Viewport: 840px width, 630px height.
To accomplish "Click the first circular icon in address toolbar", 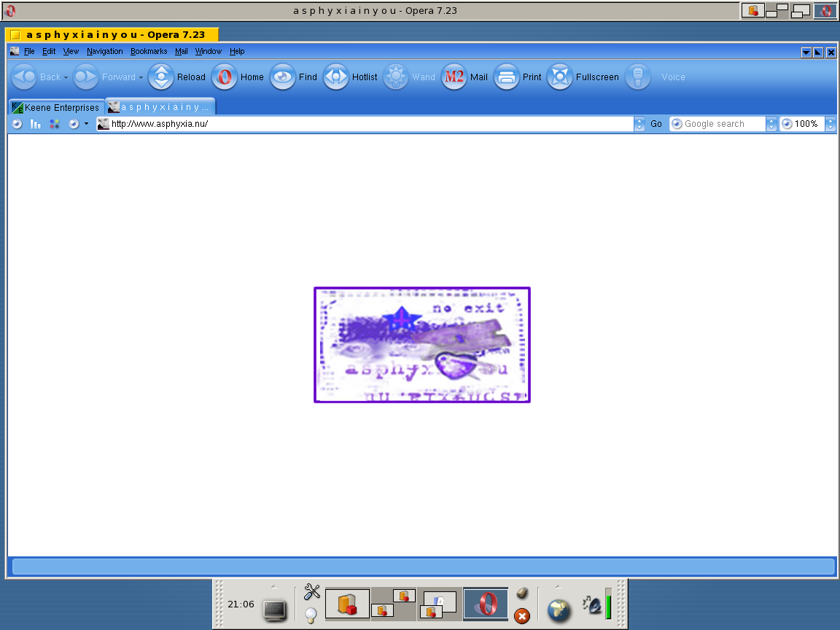I will pos(17,124).
